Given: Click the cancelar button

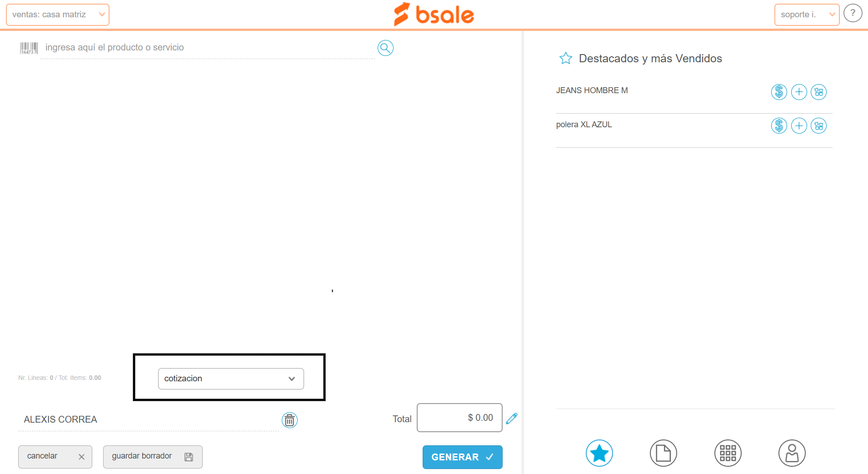Looking at the screenshot, I should click(x=55, y=457).
